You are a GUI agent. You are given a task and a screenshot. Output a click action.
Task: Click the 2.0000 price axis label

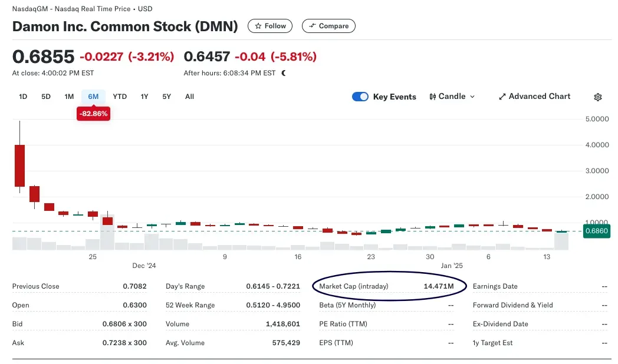tap(597, 197)
